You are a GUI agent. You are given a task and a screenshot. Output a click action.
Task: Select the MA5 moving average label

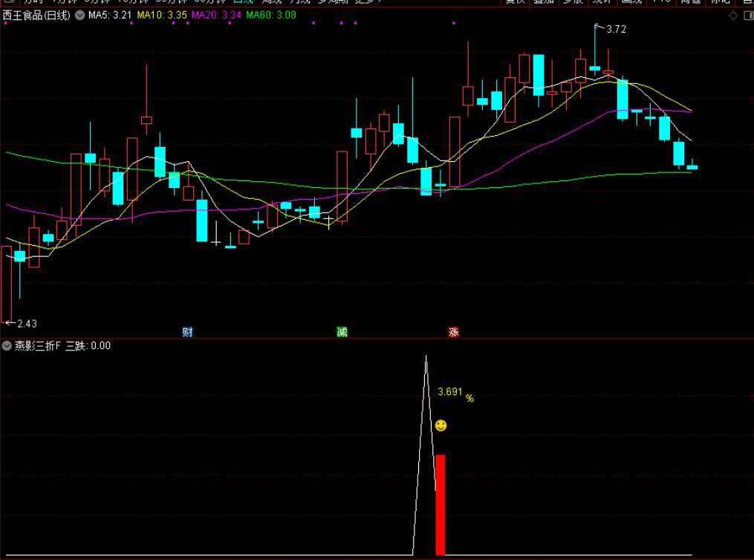[110, 15]
